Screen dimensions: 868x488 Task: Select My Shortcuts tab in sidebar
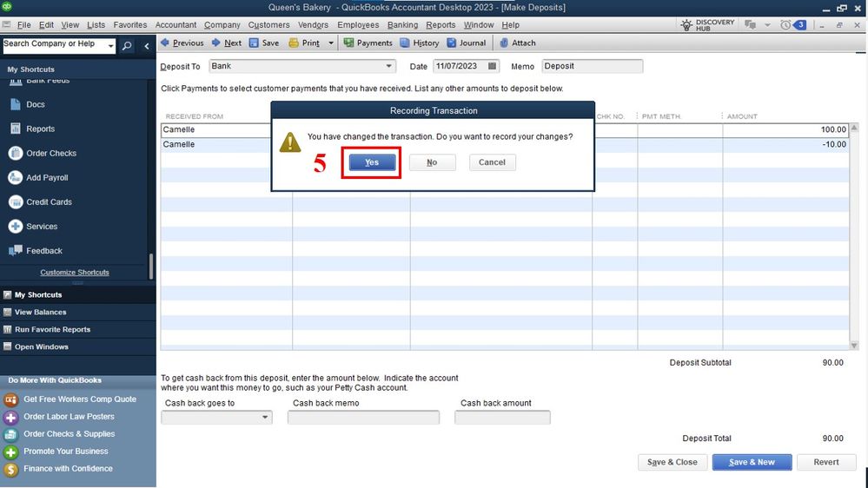77,295
